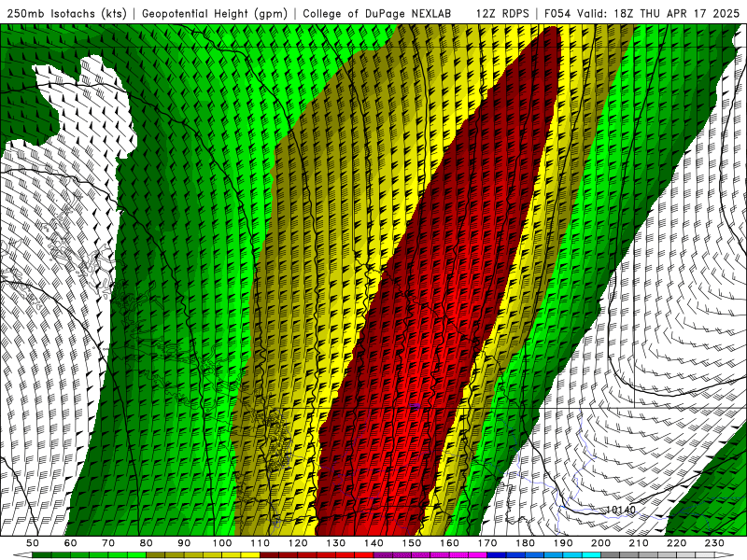Pick the lightest gray swatch, 225–230 kts
Screen dimensions: 747x560
click(x=705, y=554)
